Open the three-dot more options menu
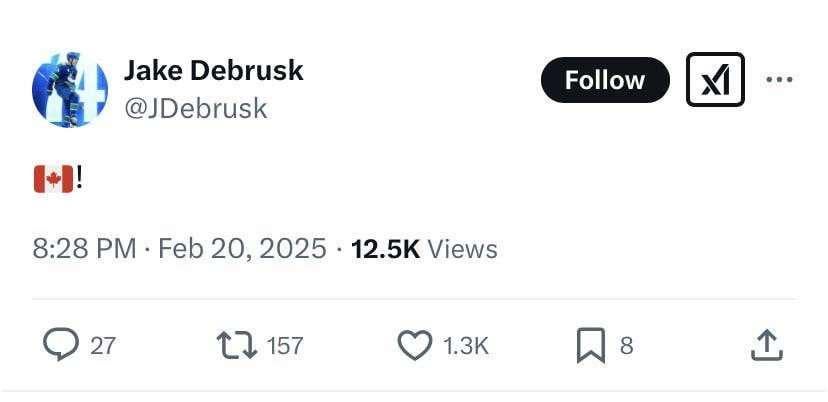 coord(779,80)
